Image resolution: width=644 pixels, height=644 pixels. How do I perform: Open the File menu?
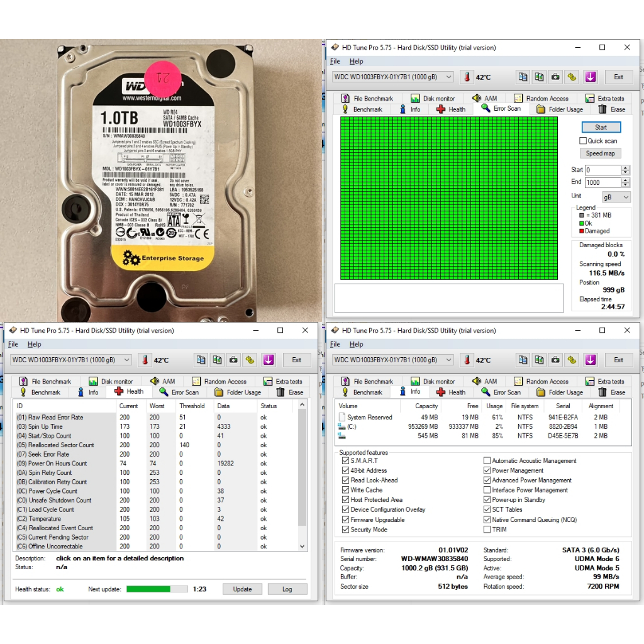335,61
